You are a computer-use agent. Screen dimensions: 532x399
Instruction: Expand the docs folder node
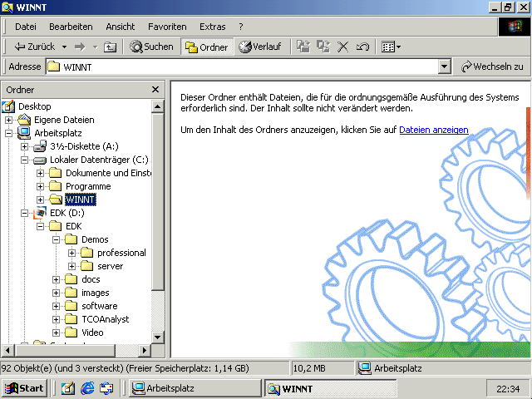(x=57, y=279)
